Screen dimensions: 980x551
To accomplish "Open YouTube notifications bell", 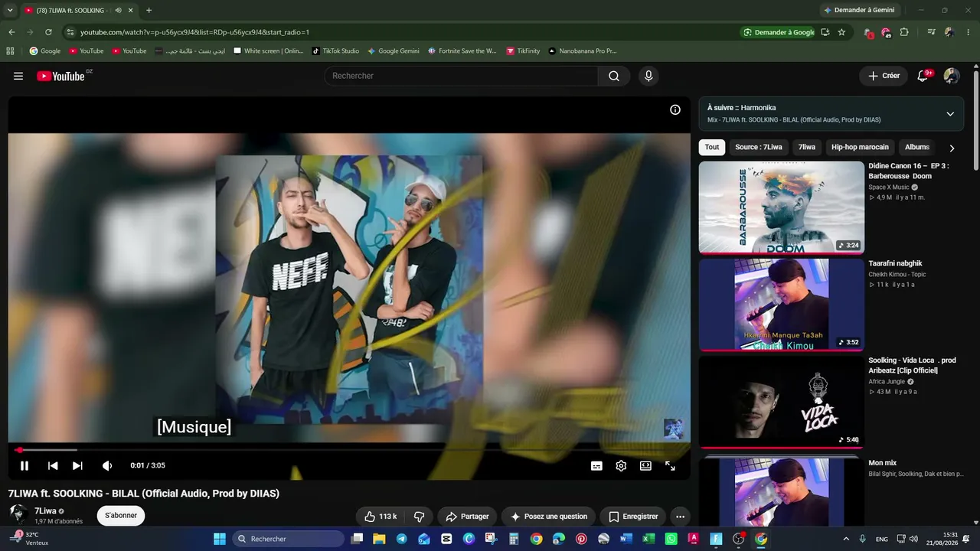I will 923,76.
